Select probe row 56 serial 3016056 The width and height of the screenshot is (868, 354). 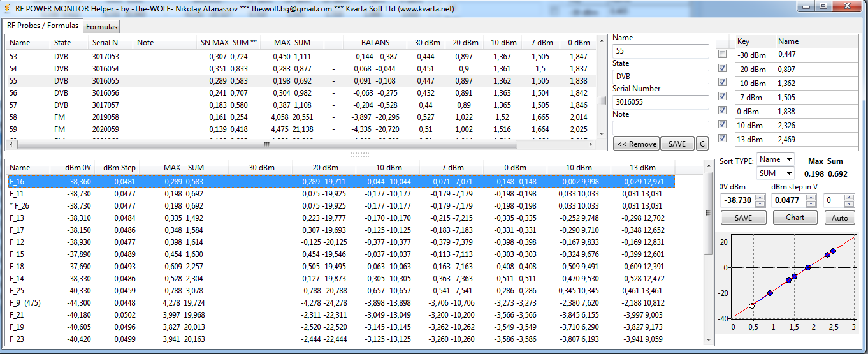(301, 93)
